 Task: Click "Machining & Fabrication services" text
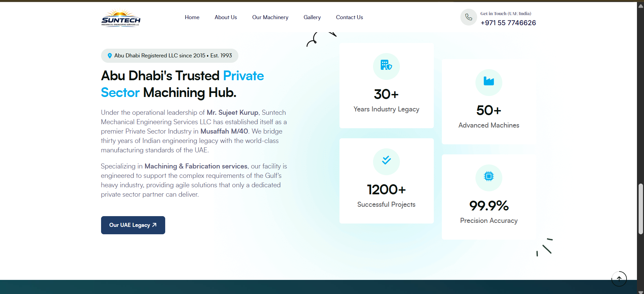pos(196,166)
